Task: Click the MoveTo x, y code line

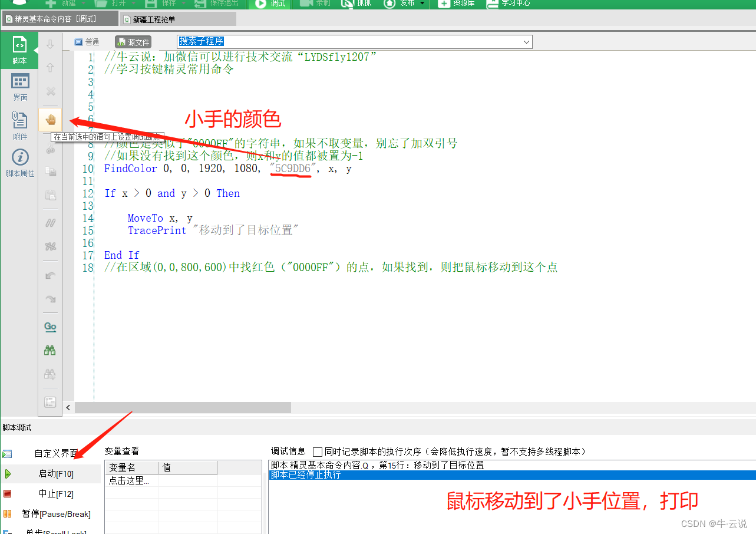Action: point(160,218)
